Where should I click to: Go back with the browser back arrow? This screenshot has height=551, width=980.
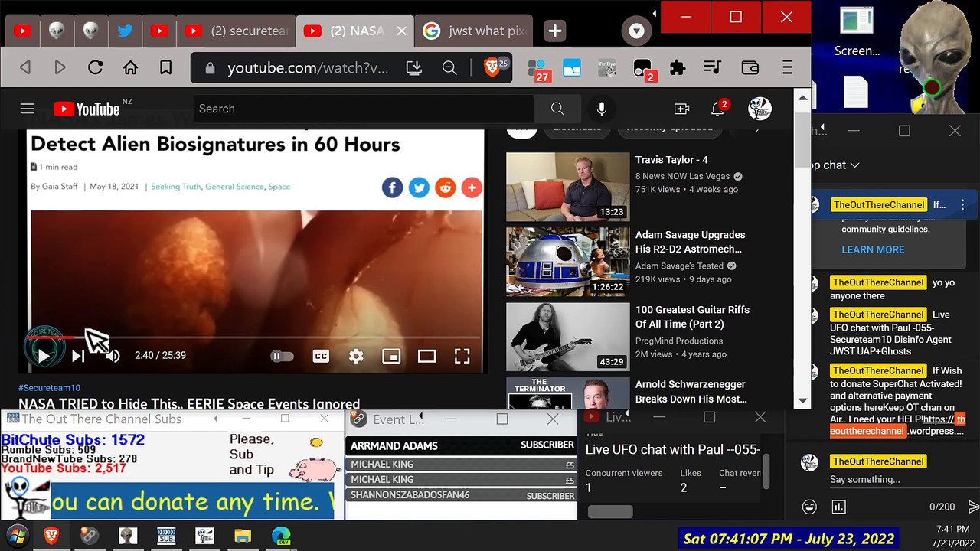(25, 68)
